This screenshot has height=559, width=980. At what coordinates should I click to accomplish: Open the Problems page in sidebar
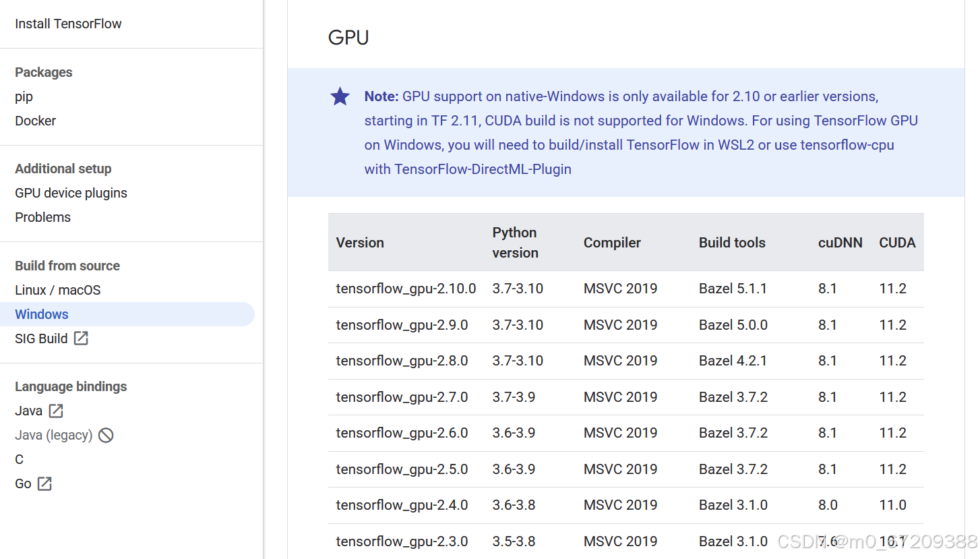click(42, 217)
